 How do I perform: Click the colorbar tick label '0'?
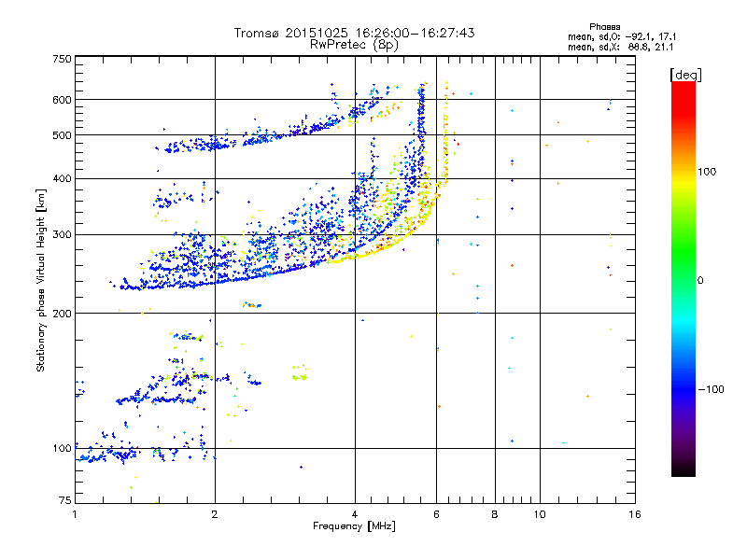coord(700,281)
